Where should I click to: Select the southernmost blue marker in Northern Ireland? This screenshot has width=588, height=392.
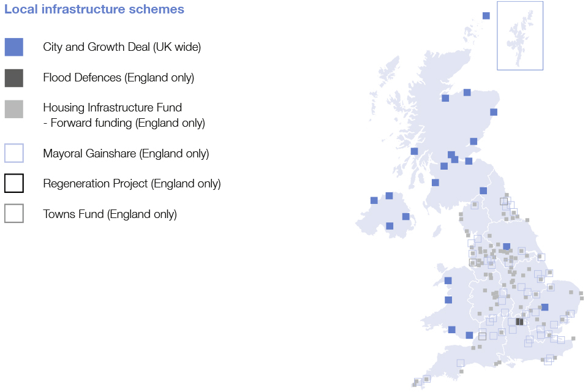[x=390, y=226]
